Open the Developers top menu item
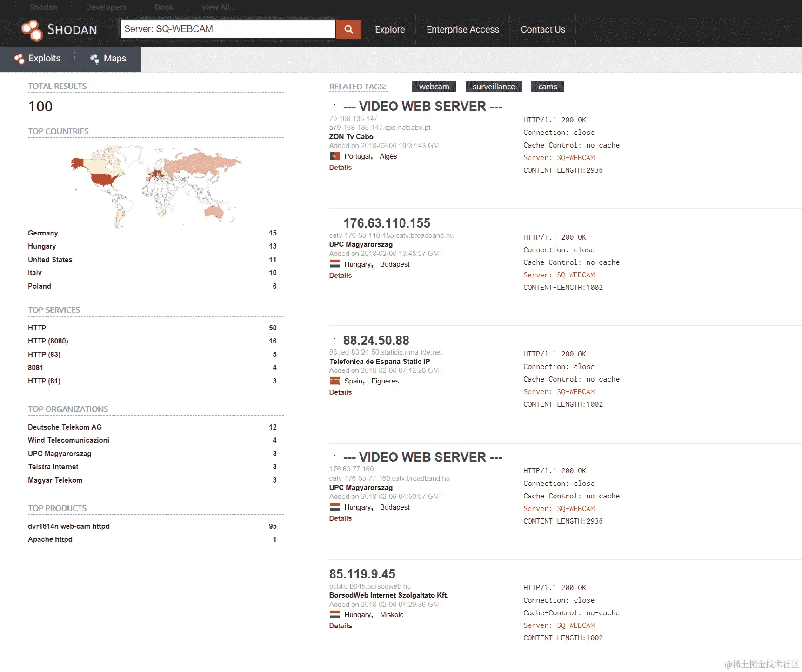 tap(106, 7)
